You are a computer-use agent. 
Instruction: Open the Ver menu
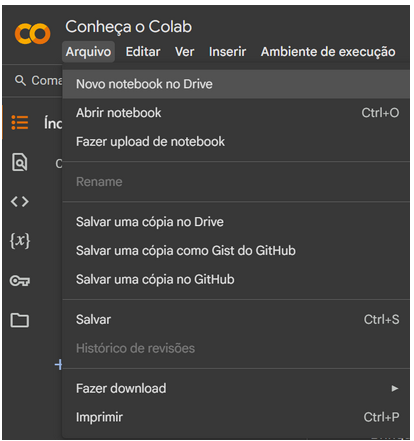pyautogui.click(x=185, y=52)
